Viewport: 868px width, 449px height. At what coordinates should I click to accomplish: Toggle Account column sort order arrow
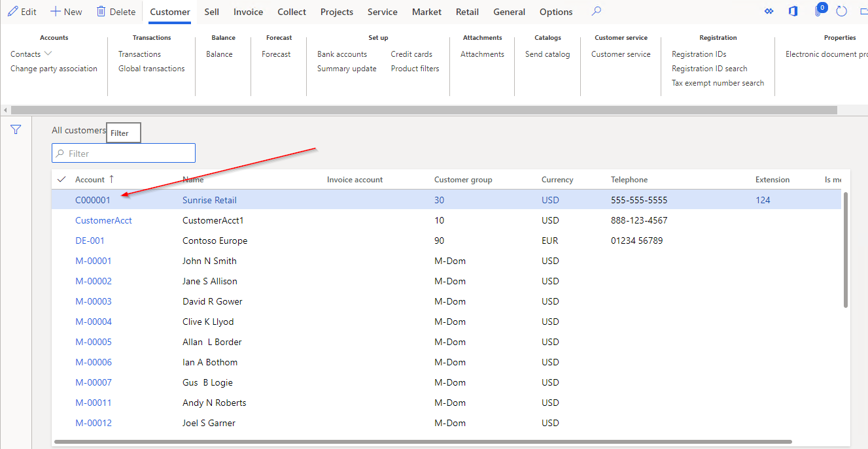[x=113, y=179]
